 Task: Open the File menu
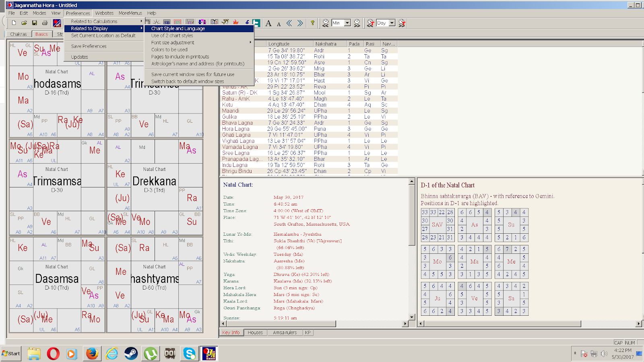coord(12,13)
